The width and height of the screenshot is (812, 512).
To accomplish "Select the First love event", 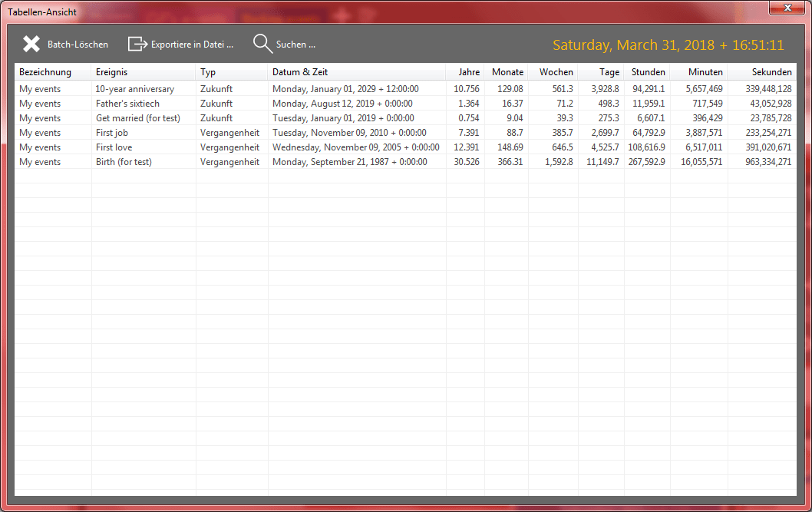I will tap(114, 147).
